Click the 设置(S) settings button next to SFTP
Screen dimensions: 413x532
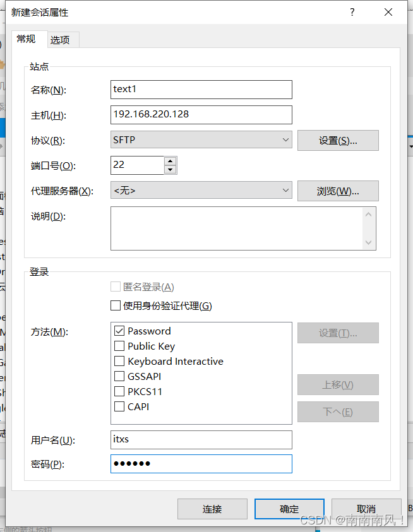click(338, 139)
